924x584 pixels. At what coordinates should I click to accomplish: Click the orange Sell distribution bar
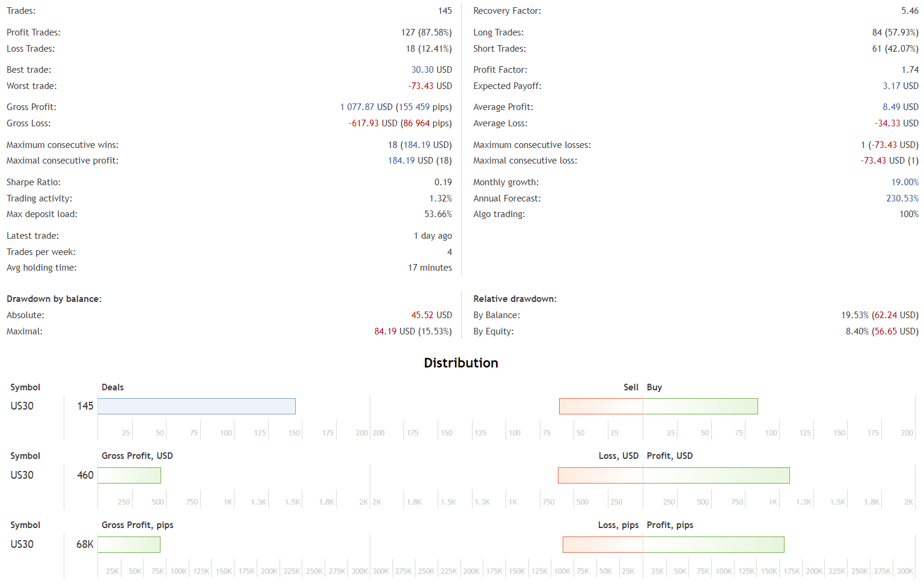click(x=601, y=406)
